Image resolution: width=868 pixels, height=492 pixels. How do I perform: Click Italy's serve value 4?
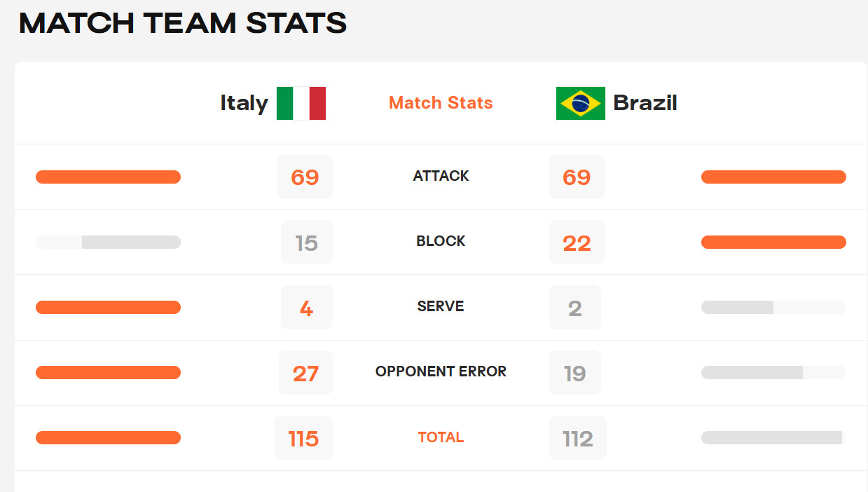pyautogui.click(x=307, y=308)
